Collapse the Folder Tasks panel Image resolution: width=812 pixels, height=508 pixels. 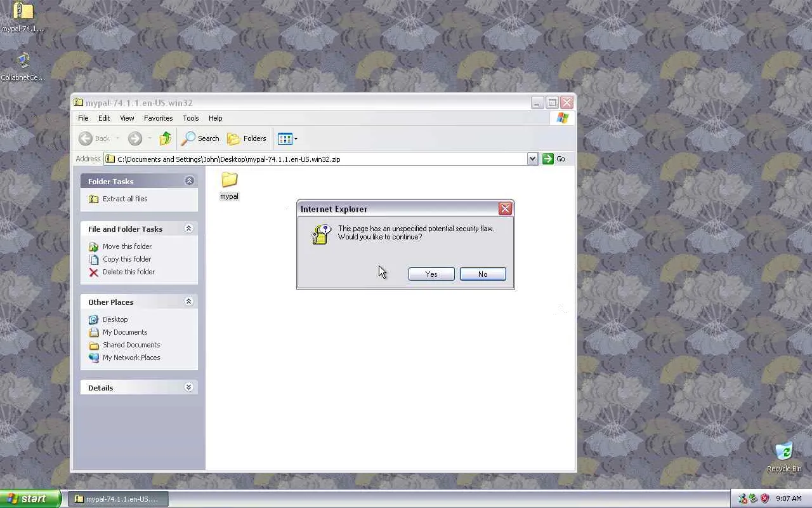pos(189,181)
